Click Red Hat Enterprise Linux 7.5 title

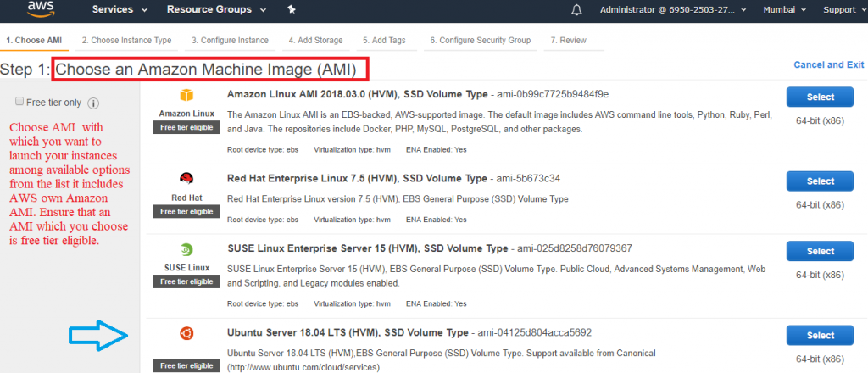(x=357, y=178)
